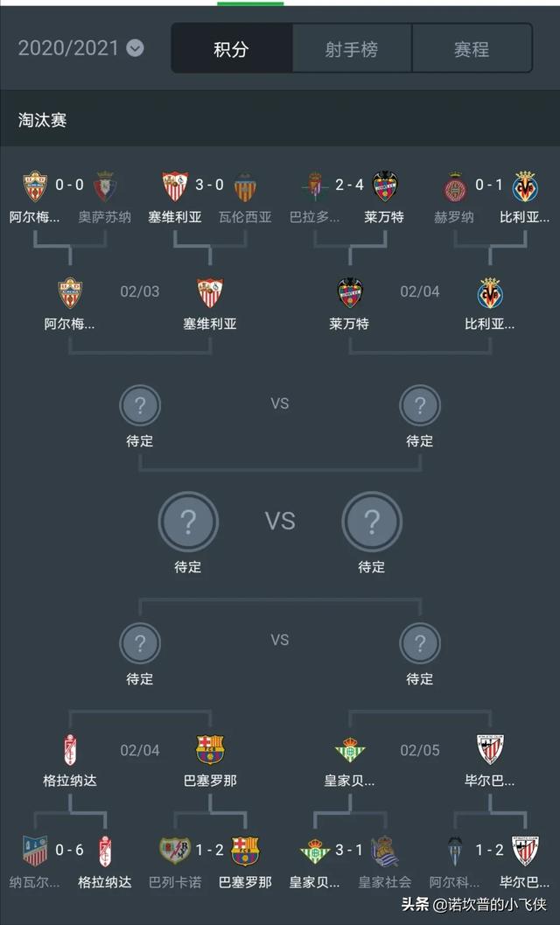Screen dimensions: 560x925
Task: Click the 淘汰赛 section header
Action: pos(43,120)
